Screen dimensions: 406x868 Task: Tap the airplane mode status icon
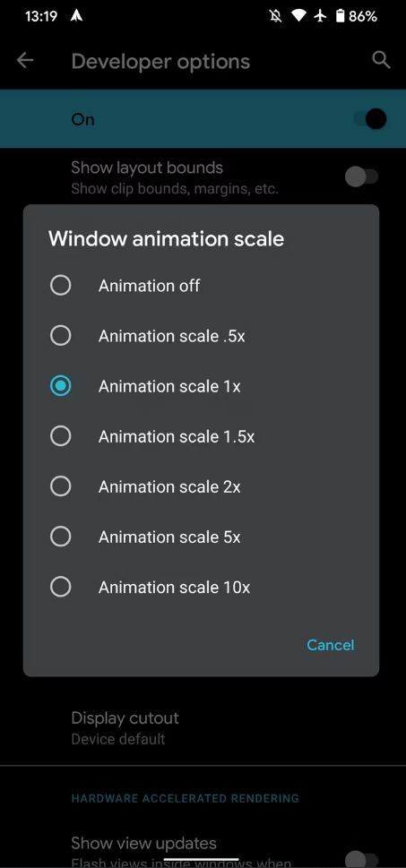coord(321,16)
